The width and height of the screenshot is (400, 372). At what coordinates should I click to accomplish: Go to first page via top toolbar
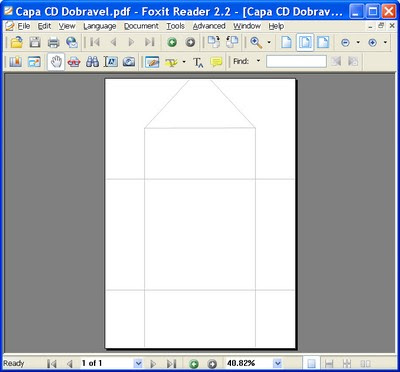tap(95, 42)
